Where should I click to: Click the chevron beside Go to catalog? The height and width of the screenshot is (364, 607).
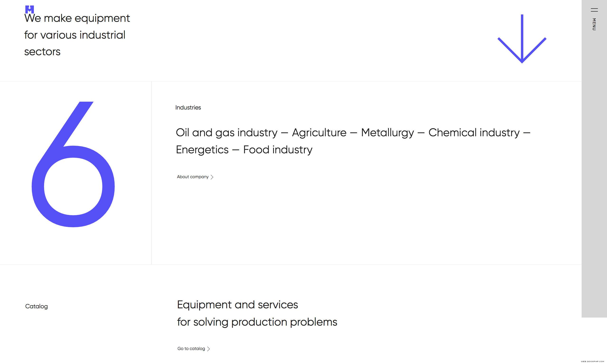point(209,349)
